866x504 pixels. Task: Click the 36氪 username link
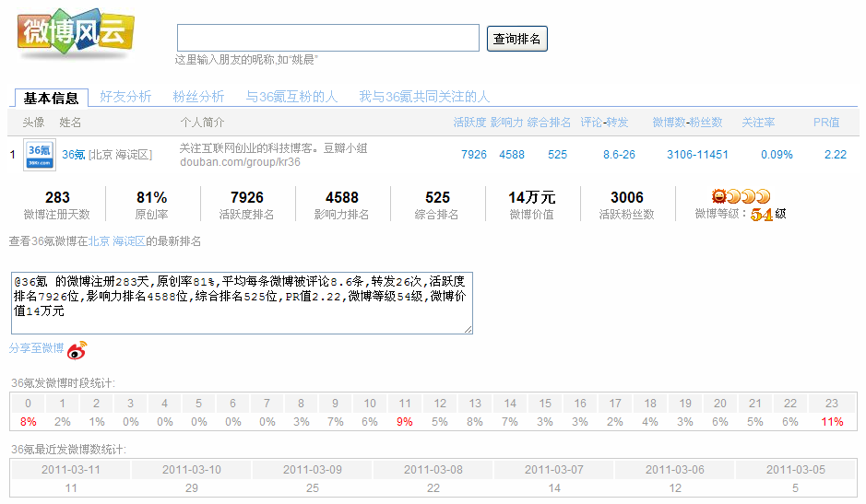pos(74,155)
